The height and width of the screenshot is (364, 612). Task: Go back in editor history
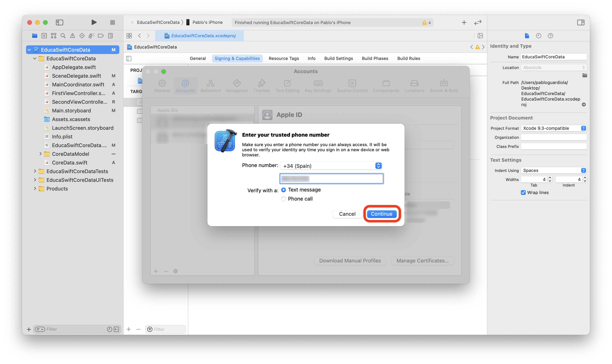pyautogui.click(x=140, y=36)
